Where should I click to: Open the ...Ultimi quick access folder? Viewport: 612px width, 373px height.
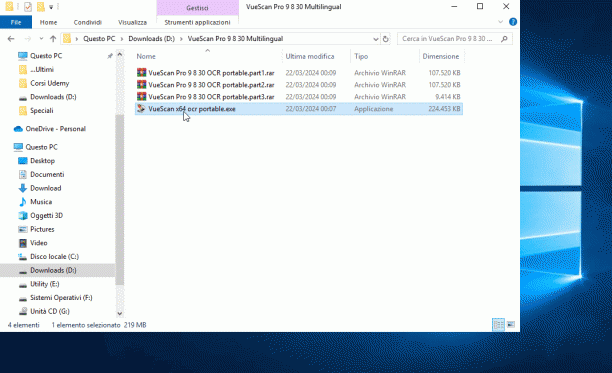coord(42,69)
